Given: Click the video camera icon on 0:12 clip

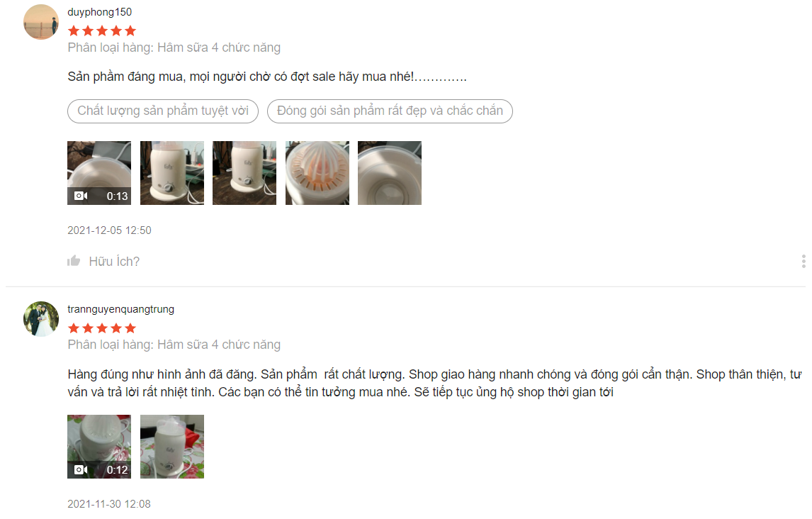Looking at the screenshot, I should 81,470.
